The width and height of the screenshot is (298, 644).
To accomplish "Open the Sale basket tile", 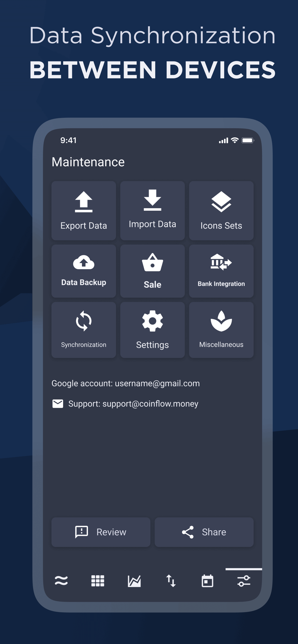I will 152,271.
